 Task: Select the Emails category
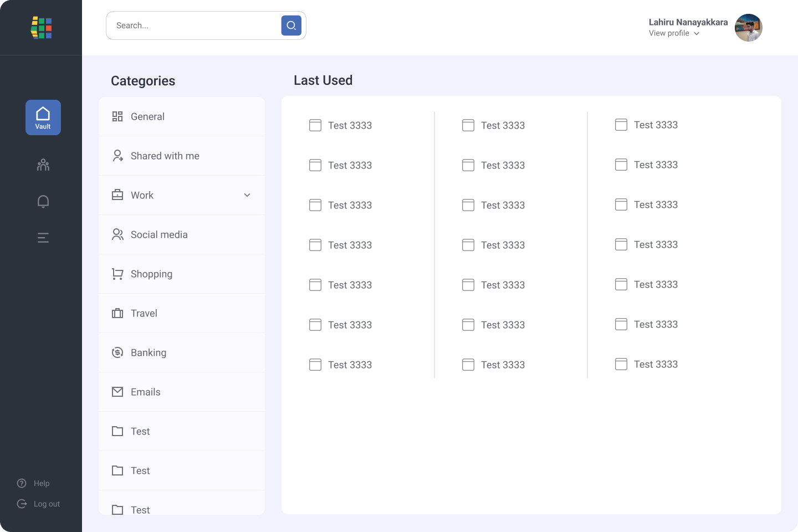point(145,392)
